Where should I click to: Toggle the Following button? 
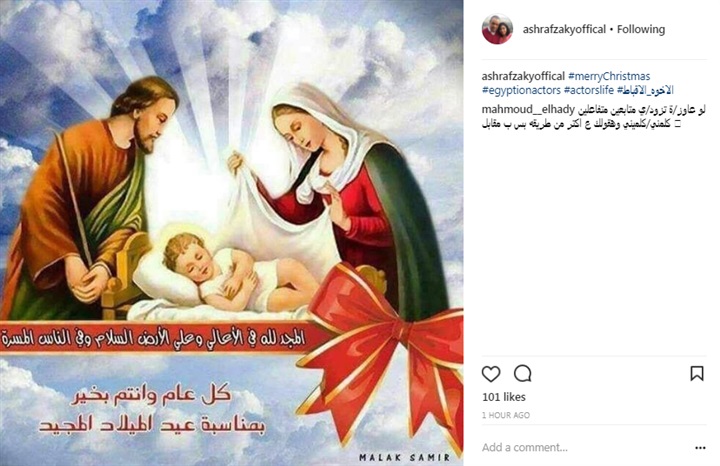click(641, 29)
